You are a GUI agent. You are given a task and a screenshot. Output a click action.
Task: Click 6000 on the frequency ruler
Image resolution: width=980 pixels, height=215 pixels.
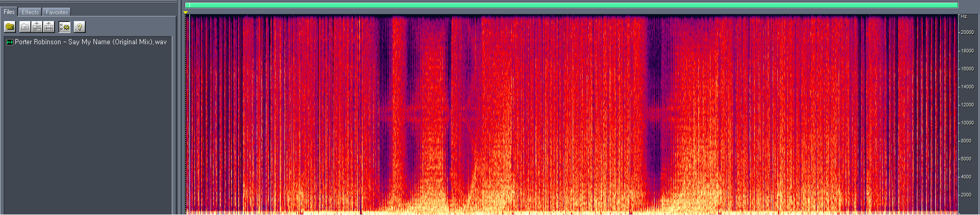[x=966, y=159]
